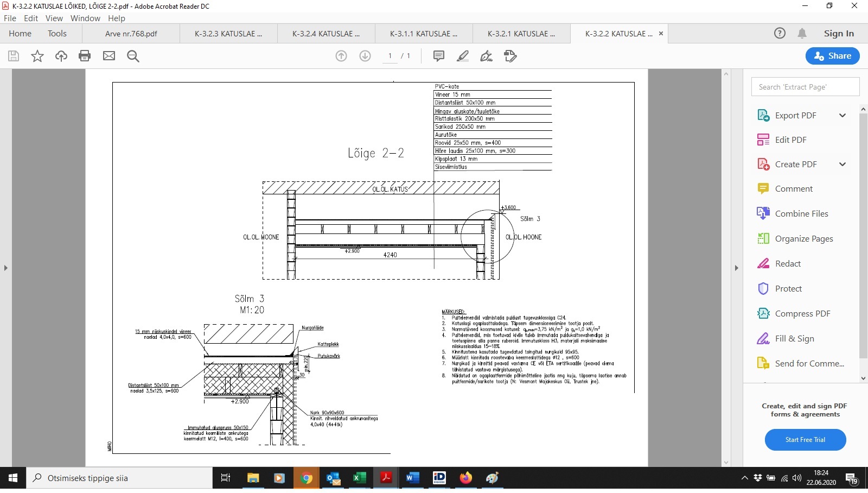
Task: Switch to the Arve nr.768.pdf tab
Action: click(x=131, y=34)
